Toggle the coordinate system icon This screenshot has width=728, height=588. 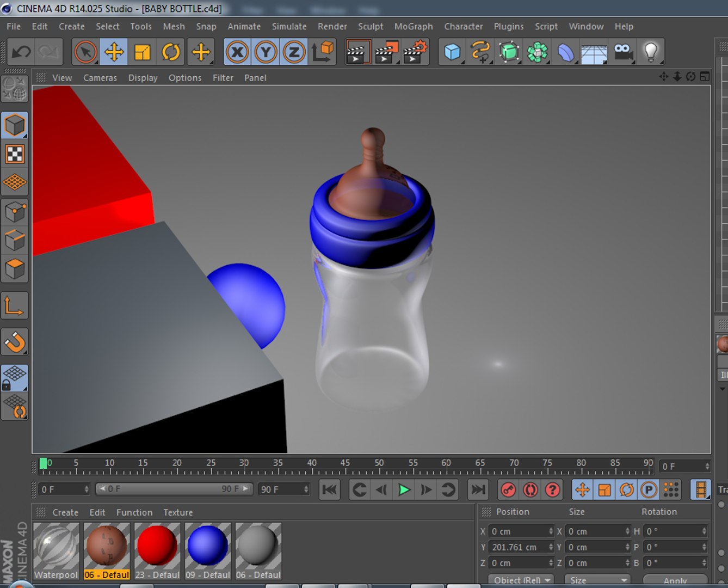point(323,52)
